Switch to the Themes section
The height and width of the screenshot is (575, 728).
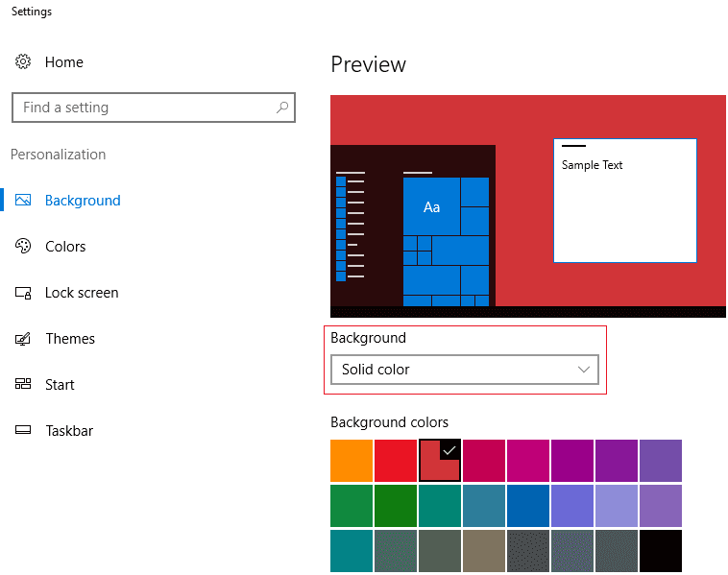click(x=70, y=339)
